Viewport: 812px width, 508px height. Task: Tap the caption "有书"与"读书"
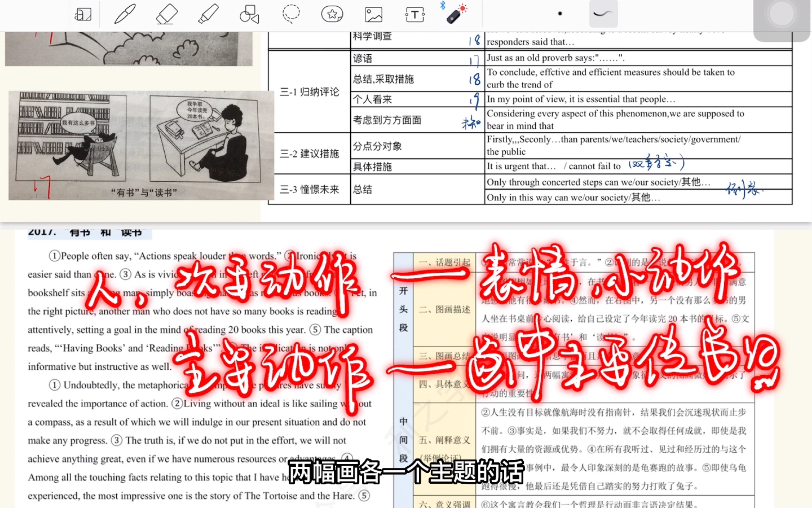(144, 192)
